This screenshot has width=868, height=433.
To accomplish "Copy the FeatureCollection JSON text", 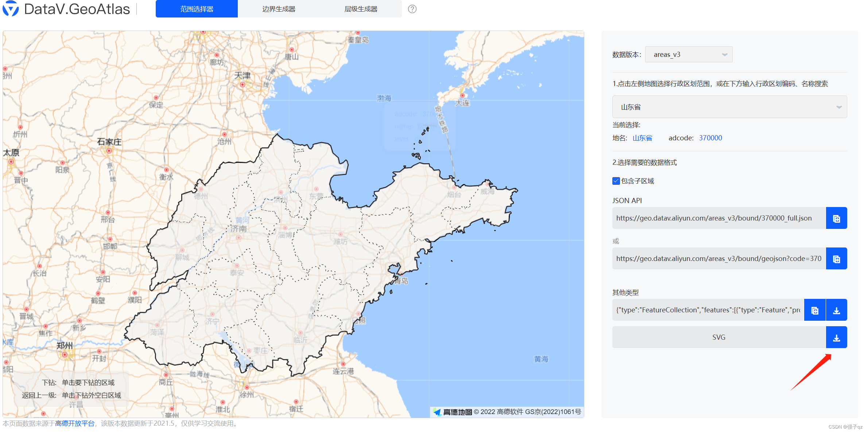I will click(x=815, y=310).
